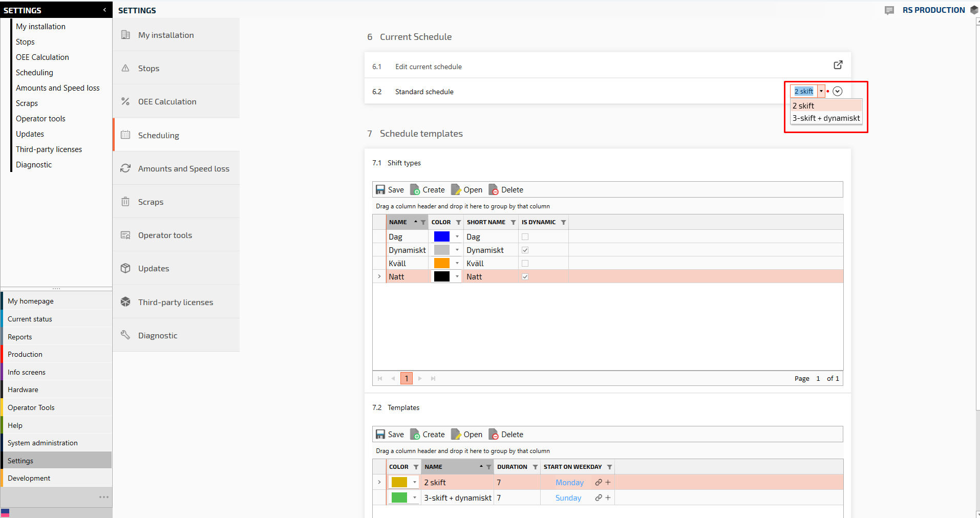Click the plus icon in 3-skift + dynamiskt row
The width and height of the screenshot is (980, 518).
point(608,498)
